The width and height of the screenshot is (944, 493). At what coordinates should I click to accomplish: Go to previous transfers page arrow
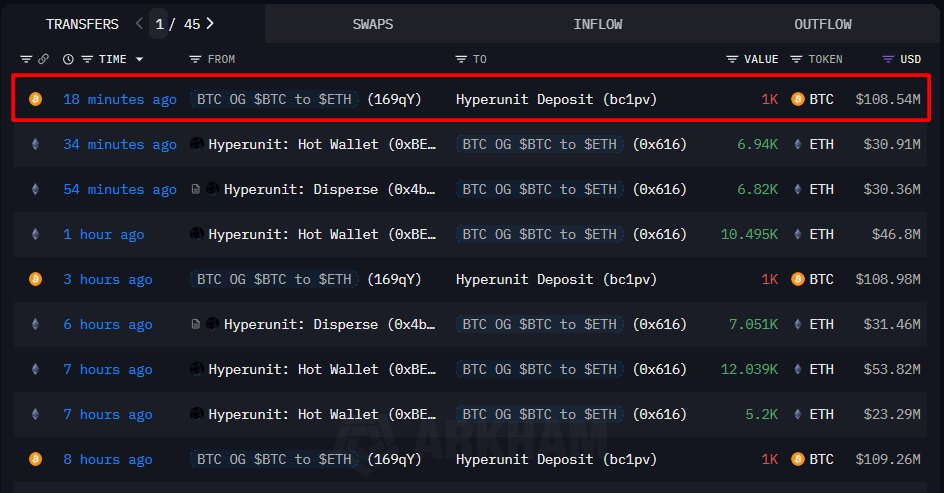click(x=139, y=23)
